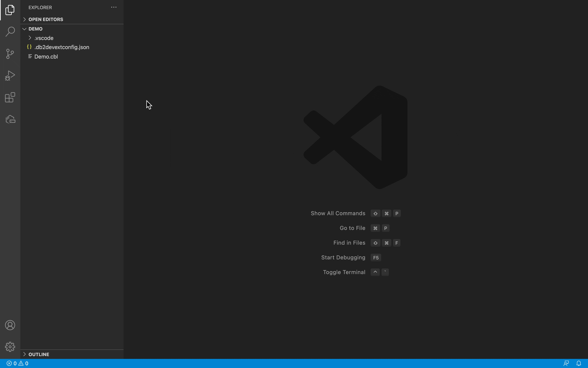Open the Source Control view icon
This screenshot has width=588, height=368.
click(10, 54)
